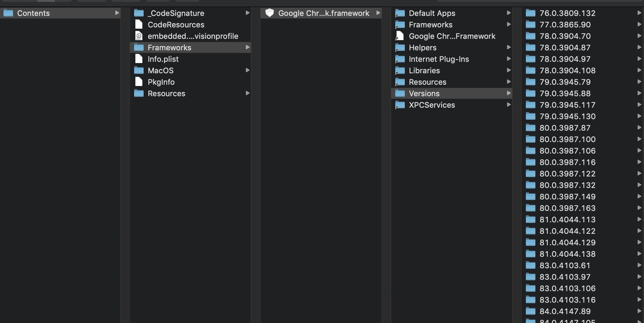Select version folder 80.0.3987.122
This screenshot has height=323, width=644.
(x=583, y=174)
